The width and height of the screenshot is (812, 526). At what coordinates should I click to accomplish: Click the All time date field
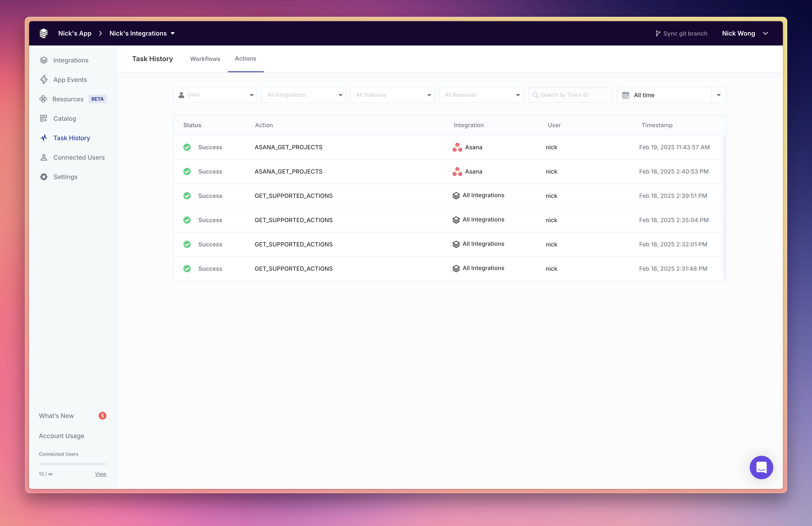pos(664,95)
